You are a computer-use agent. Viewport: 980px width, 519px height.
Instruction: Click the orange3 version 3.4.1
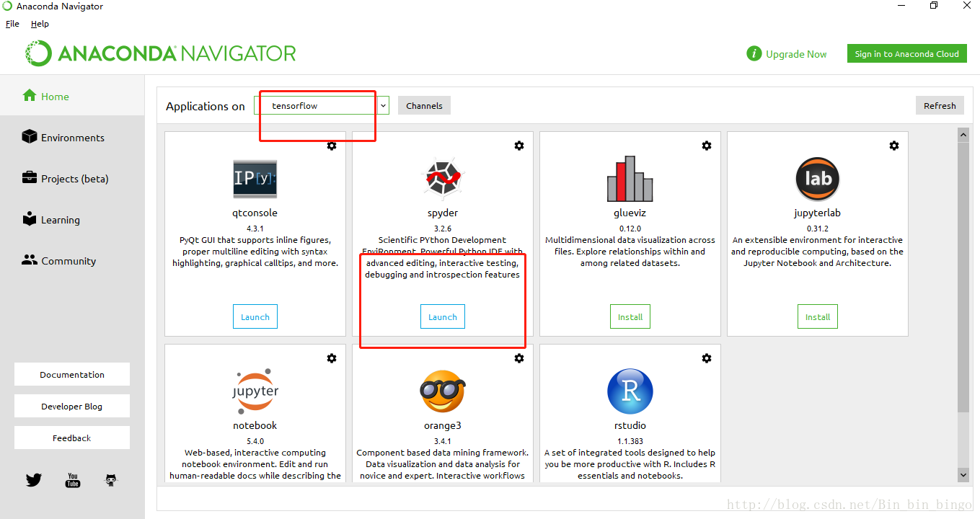[x=443, y=440]
